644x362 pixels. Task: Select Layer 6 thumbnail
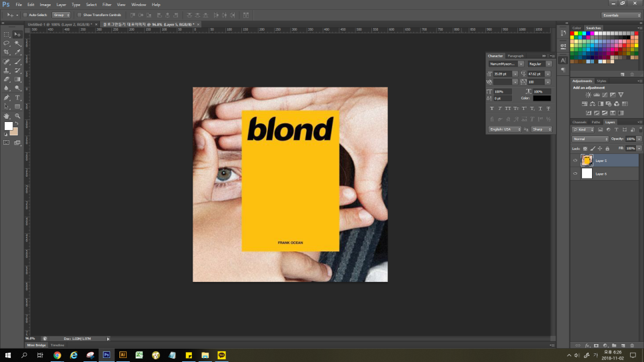coord(587,174)
